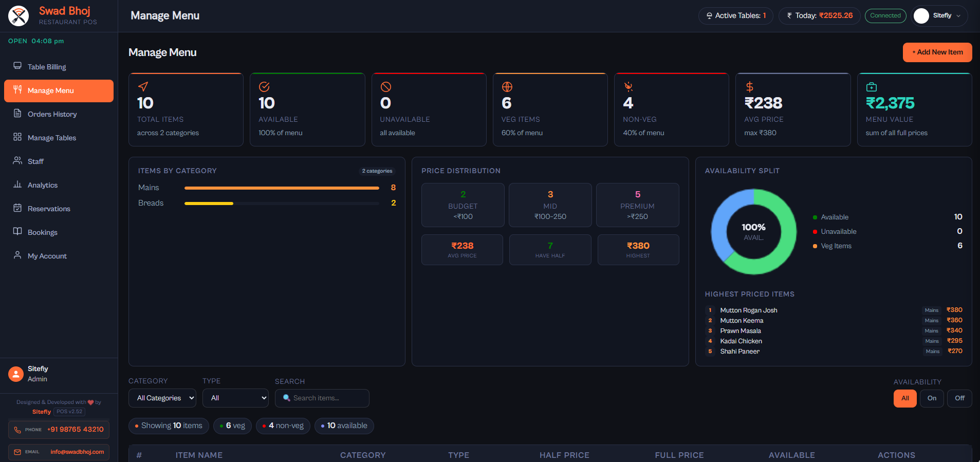Screen dimensions: 980x462
Task: Select the All availability filter
Action: tap(904, 398)
